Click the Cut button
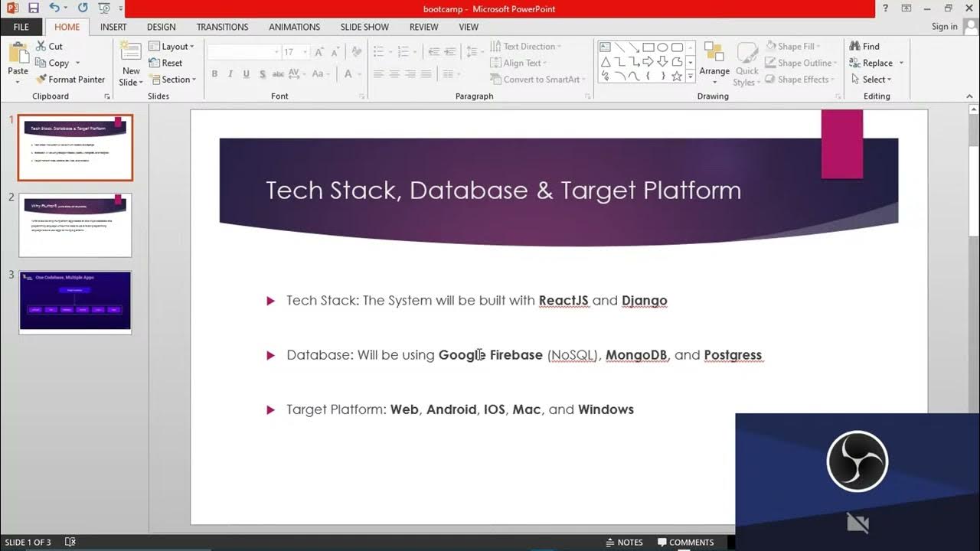 [49, 46]
